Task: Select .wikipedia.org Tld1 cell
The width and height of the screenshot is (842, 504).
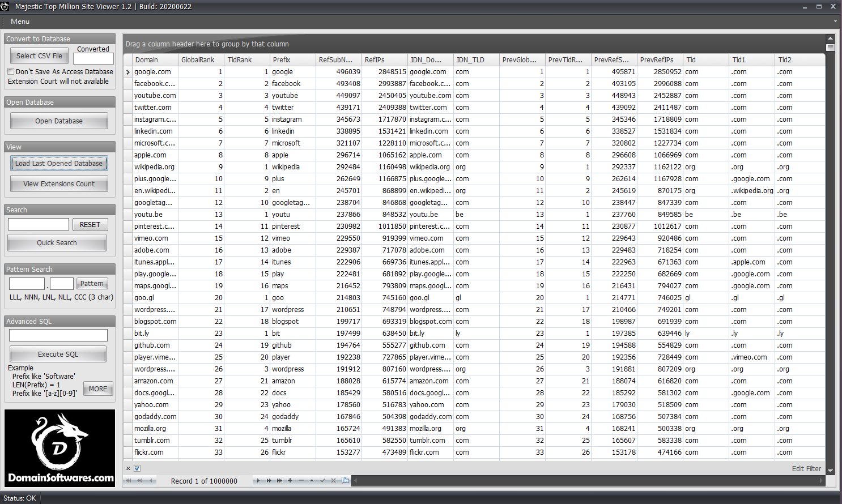Action: coord(751,191)
